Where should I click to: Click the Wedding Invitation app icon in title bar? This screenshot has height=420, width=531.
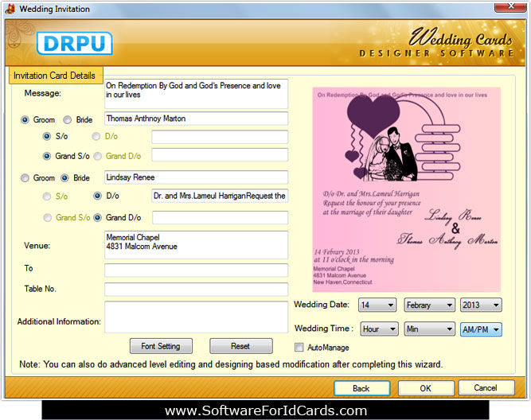[x=10, y=9]
